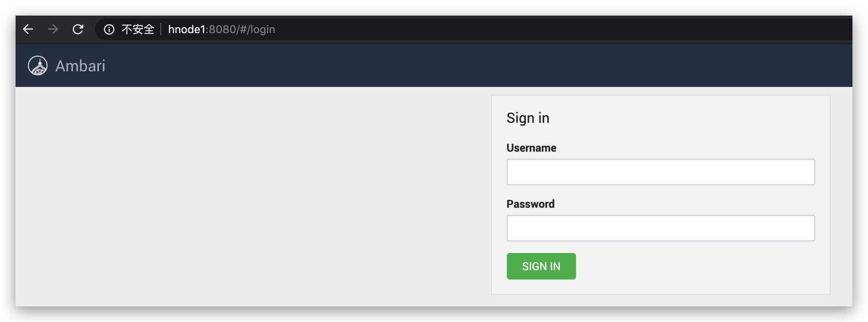Click the Password field label
Screen dimensions: 868x322
click(531, 204)
